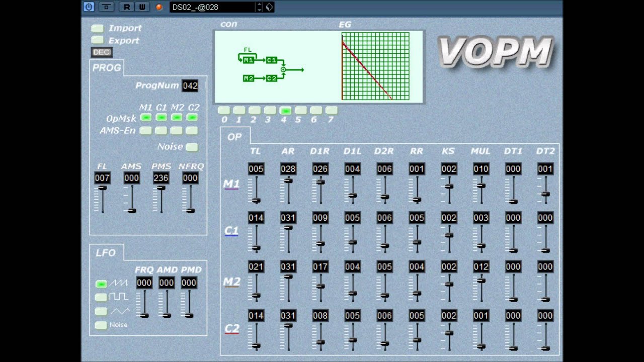Select triangle LFO waveform

point(101,311)
